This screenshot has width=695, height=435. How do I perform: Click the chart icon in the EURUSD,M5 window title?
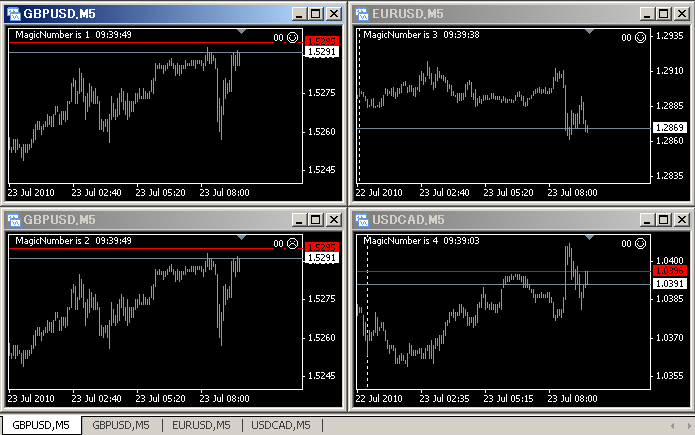pos(362,14)
